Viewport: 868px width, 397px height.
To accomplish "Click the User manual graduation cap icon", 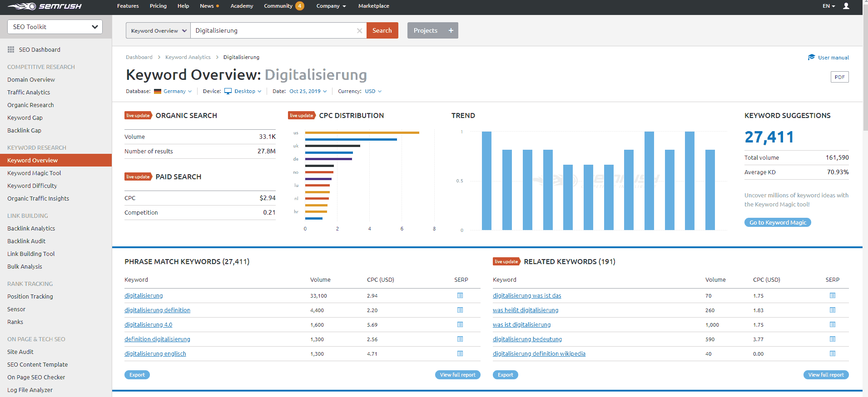I will click(x=812, y=57).
